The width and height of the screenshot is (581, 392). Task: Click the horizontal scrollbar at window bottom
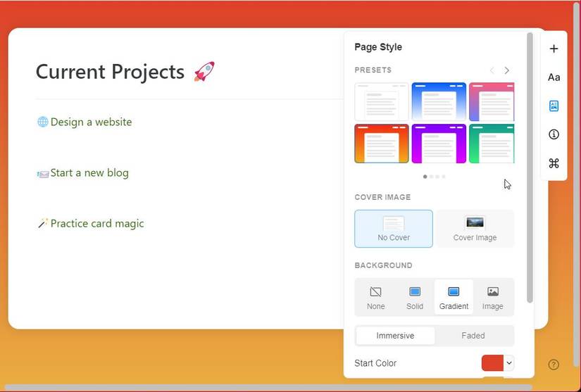coord(268,388)
